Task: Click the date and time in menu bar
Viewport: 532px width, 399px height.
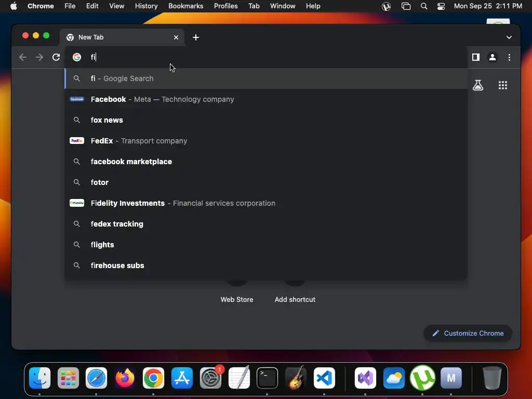Action: [488, 6]
